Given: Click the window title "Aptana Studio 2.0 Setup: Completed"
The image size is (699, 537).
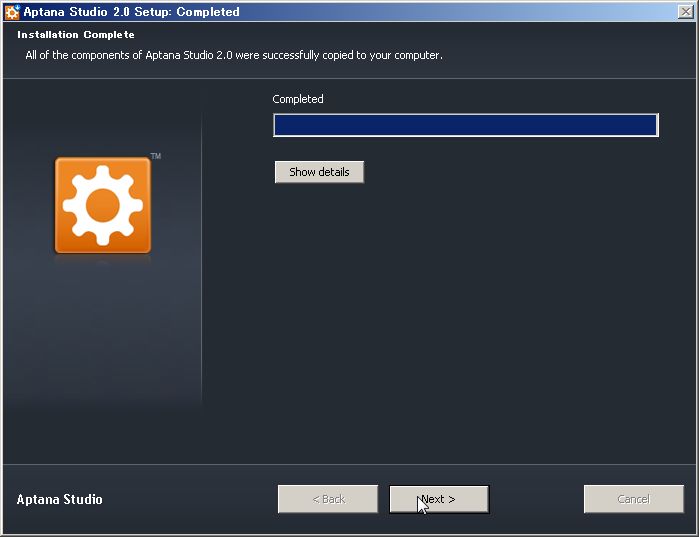Looking at the screenshot, I should coord(132,12).
